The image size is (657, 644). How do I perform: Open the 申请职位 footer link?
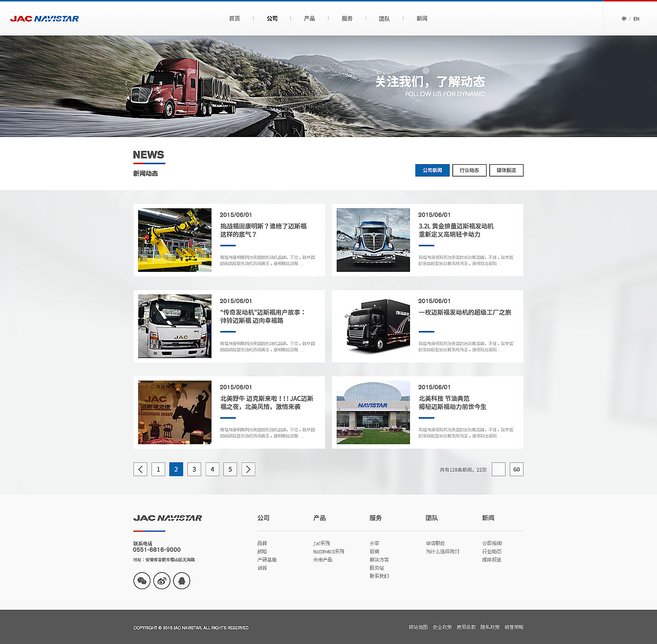coord(435,543)
